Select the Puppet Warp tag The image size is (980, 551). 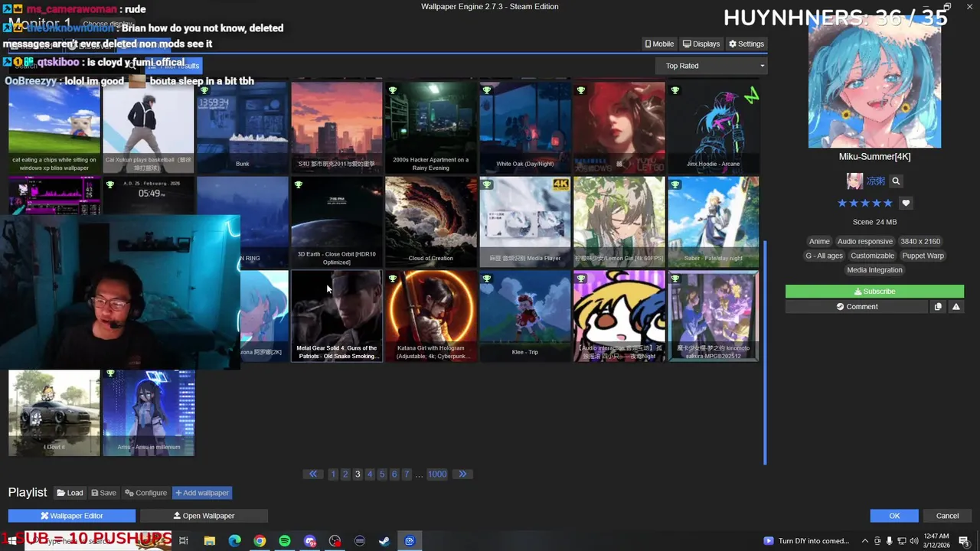[923, 256]
